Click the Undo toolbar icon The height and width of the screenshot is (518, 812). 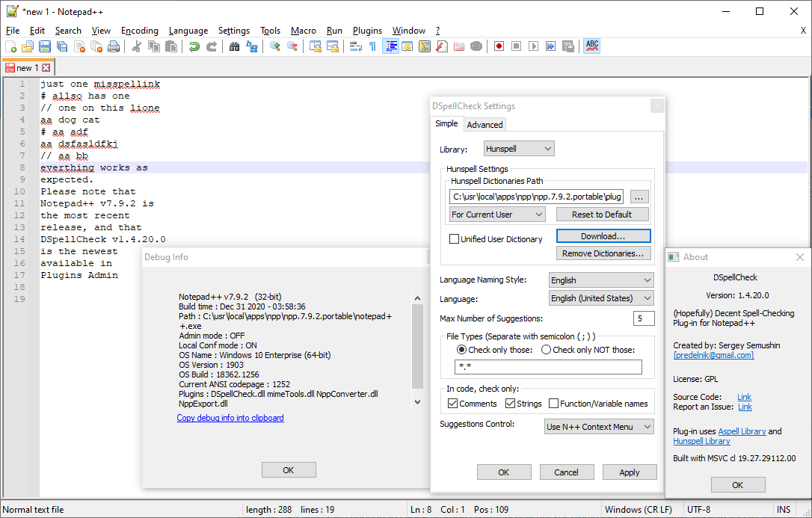pos(193,46)
